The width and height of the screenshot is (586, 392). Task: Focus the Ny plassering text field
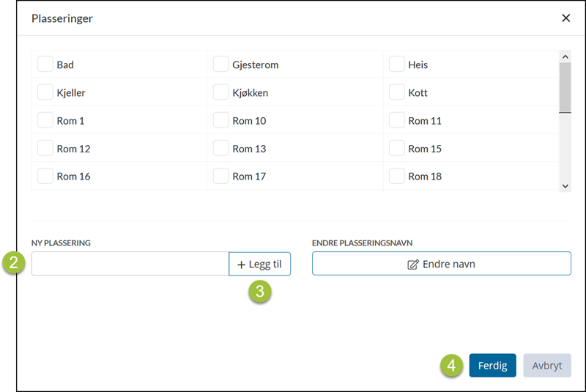pyautogui.click(x=130, y=264)
